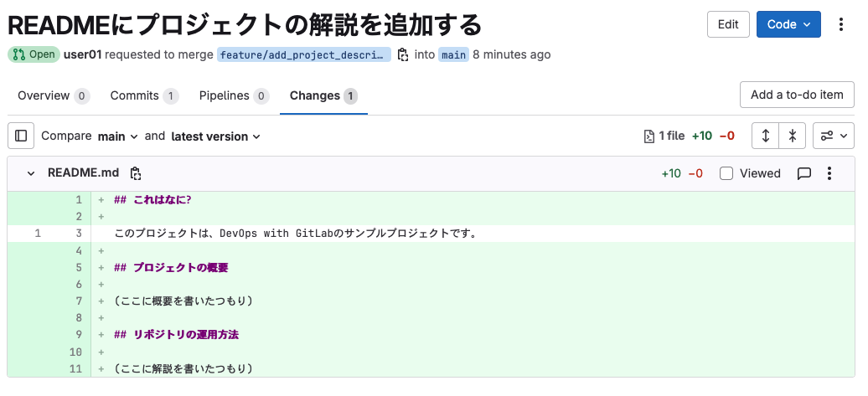Viewport: 868px width, 396px height.
Task: Collapse the README.md file diff
Action: (31, 173)
